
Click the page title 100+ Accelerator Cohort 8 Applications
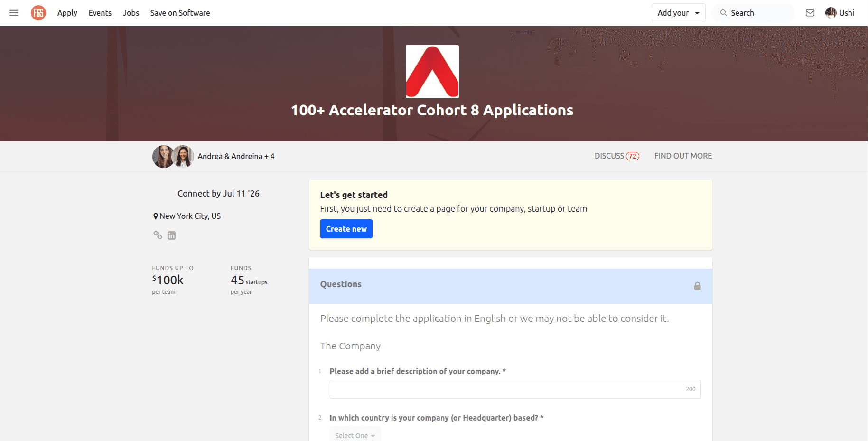click(x=432, y=110)
